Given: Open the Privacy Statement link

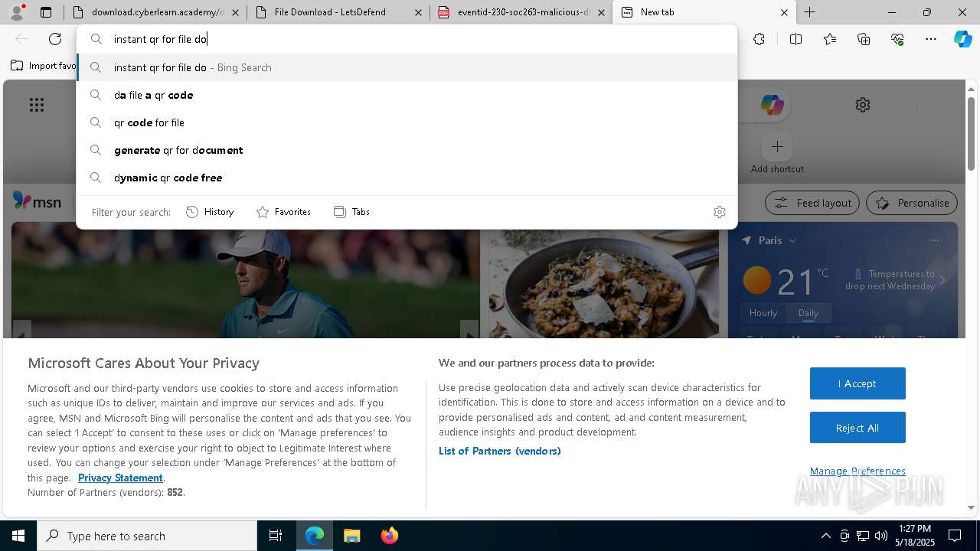Looking at the screenshot, I should click(x=120, y=478).
